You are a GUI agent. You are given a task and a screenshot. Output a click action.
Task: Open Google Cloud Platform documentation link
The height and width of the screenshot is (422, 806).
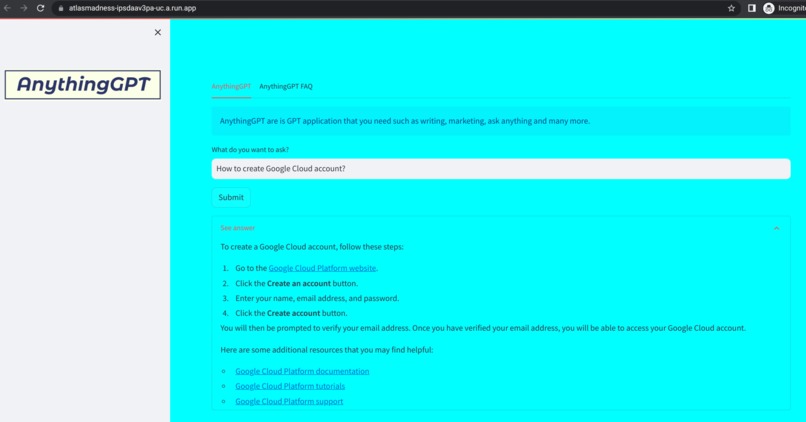[x=302, y=371]
